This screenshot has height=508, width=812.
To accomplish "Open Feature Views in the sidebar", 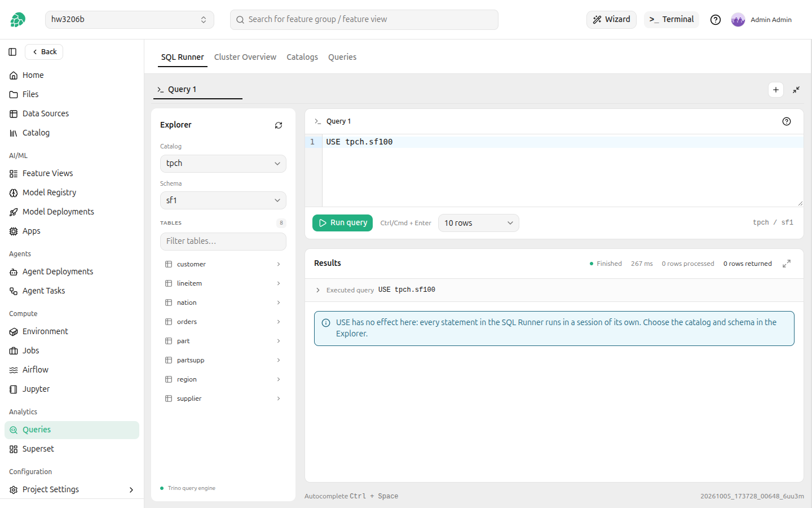I will click(x=72, y=173).
